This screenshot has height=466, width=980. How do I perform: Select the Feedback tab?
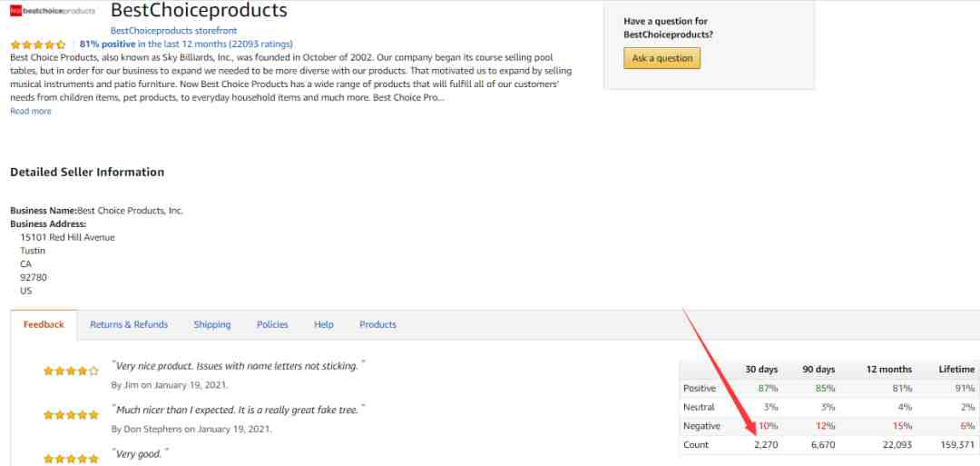pyautogui.click(x=44, y=324)
